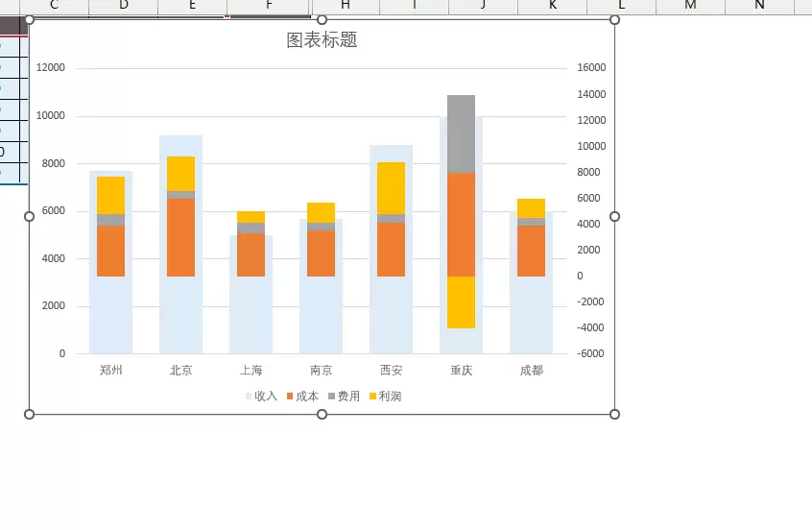Select column header M

(690, 6)
